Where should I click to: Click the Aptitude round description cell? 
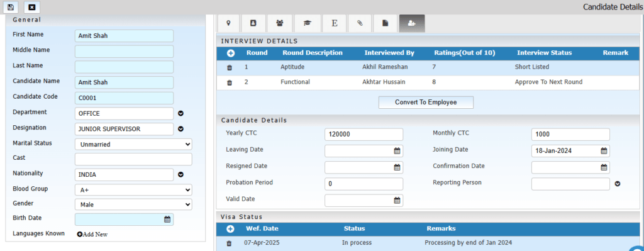click(x=292, y=67)
